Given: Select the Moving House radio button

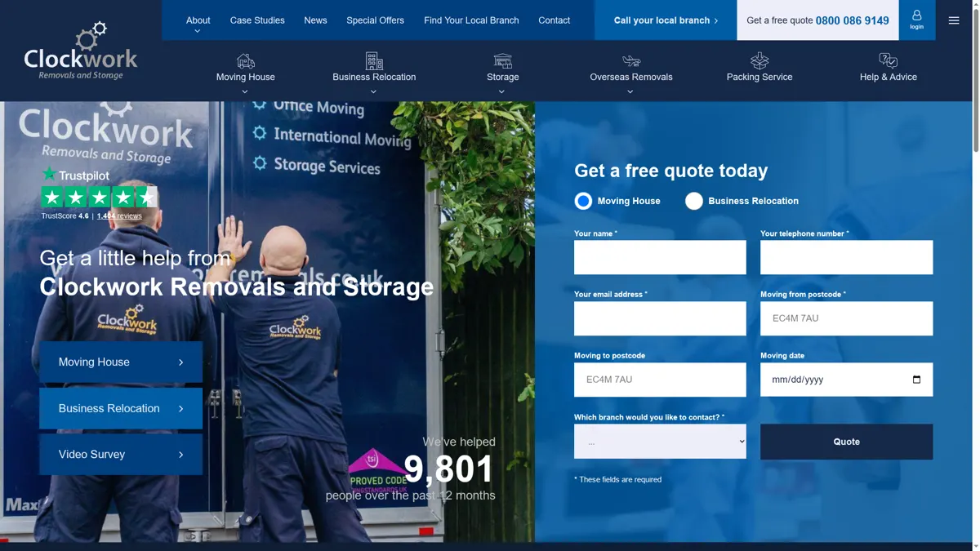Looking at the screenshot, I should 583,201.
